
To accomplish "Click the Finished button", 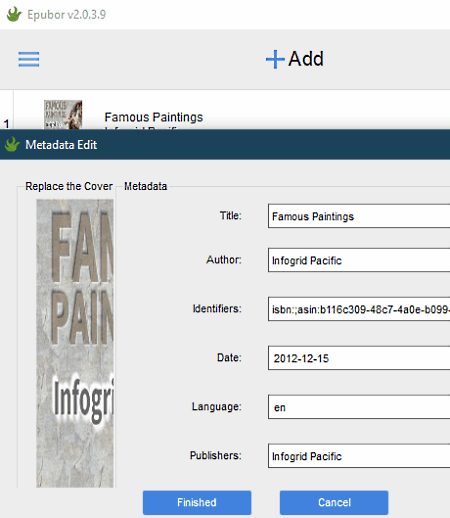I will (197, 502).
